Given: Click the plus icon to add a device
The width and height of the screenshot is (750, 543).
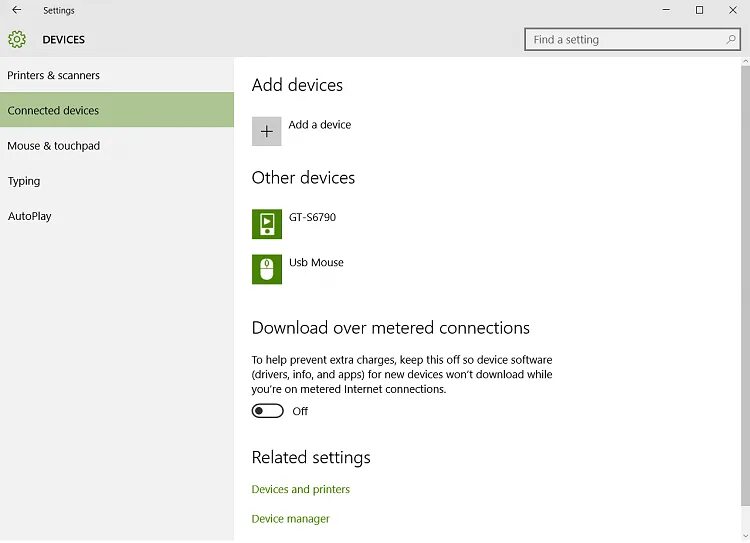Looking at the screenshot, I should [x=266, y=131].
